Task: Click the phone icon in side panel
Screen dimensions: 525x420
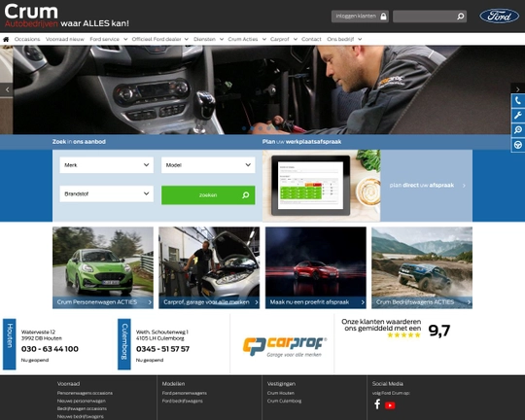Action: click(518, 100)
